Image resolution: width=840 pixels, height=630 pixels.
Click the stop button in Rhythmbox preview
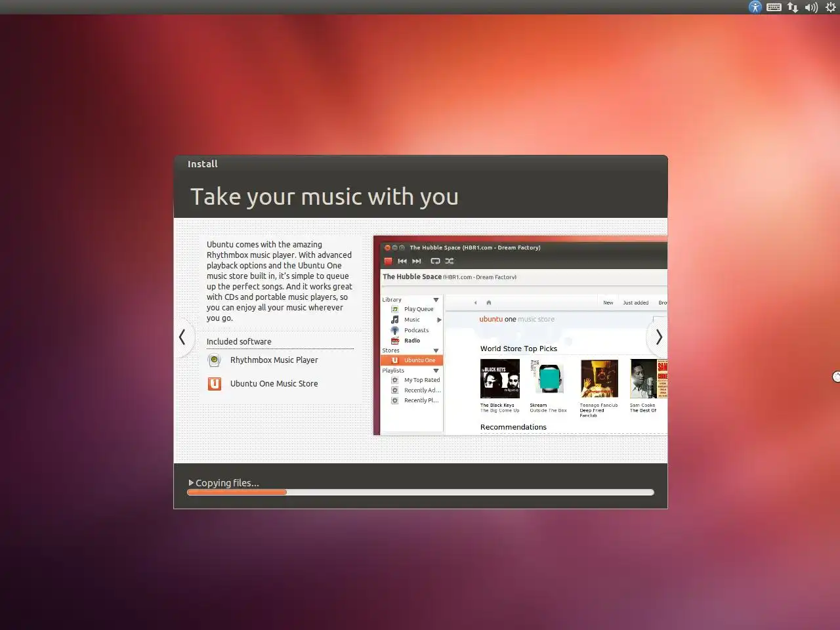(x=388, y=261)
